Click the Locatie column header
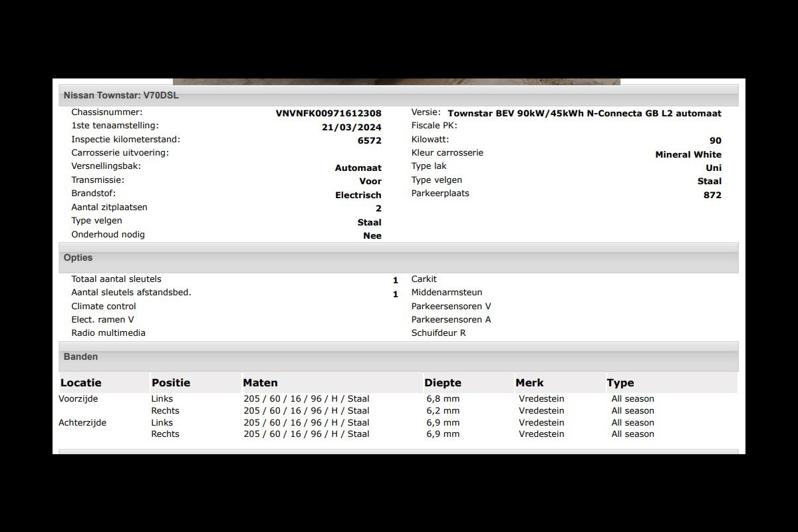Screen dimensions: 798x532 [81, 382]
